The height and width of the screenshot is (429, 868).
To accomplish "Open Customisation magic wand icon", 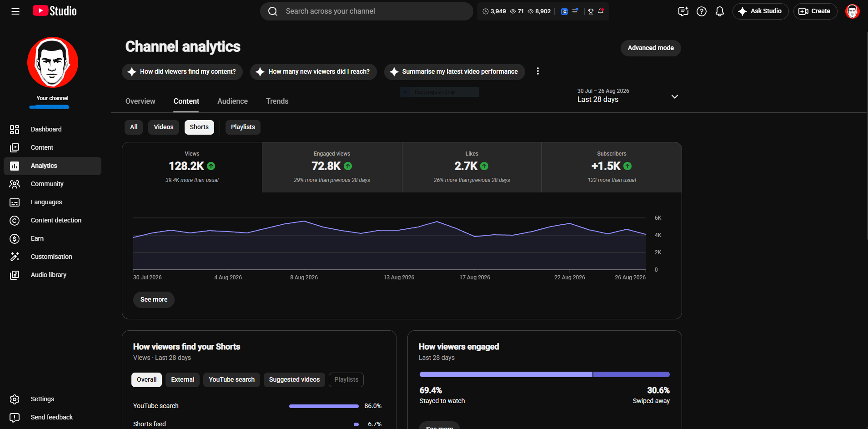I will (15, 257).
